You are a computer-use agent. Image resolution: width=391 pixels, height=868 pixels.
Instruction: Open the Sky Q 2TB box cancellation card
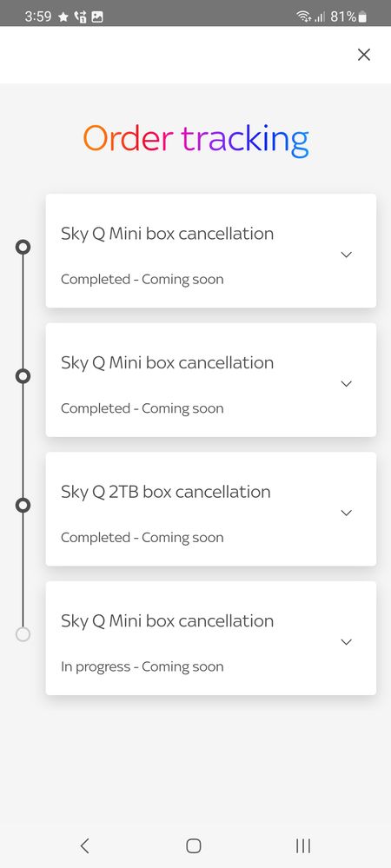tap(211, 509)
